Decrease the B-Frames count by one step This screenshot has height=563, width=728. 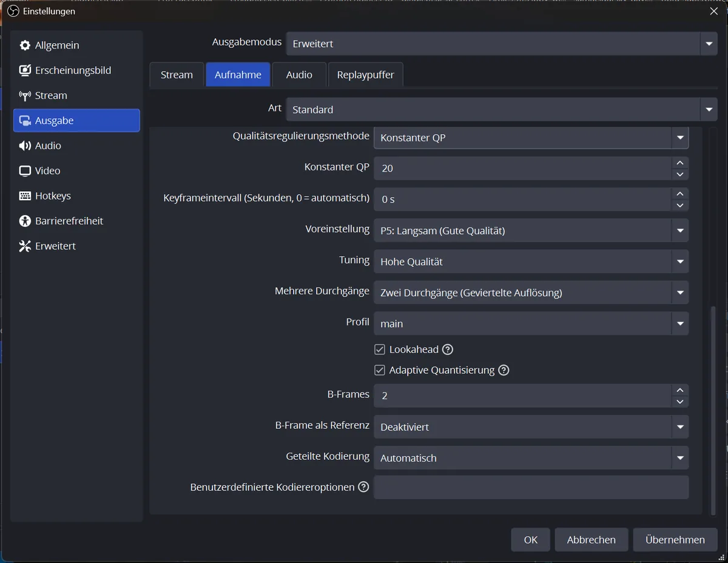(x=680, y=402)
